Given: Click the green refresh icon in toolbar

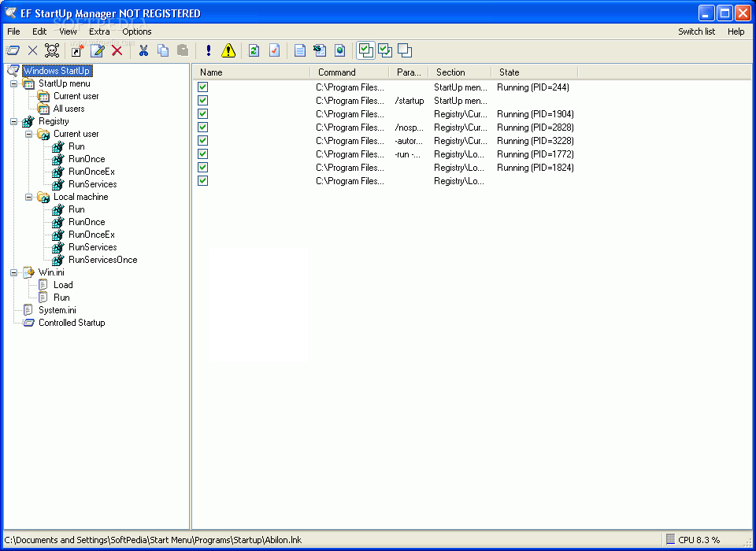Looking at the screenshot, I should point(254,50).
